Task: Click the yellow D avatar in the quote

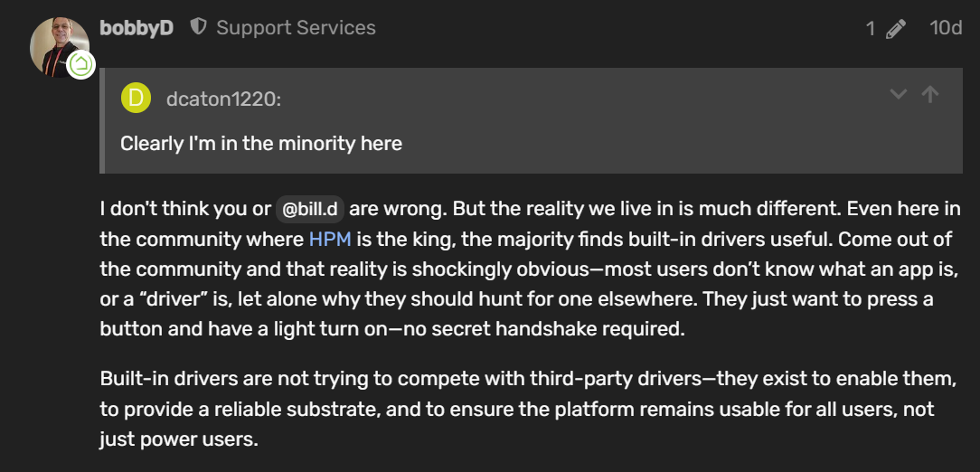Action: pos(136,98)
